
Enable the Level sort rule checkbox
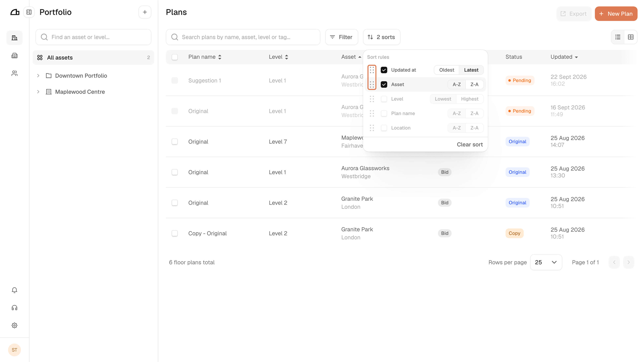tap(384, 99)
